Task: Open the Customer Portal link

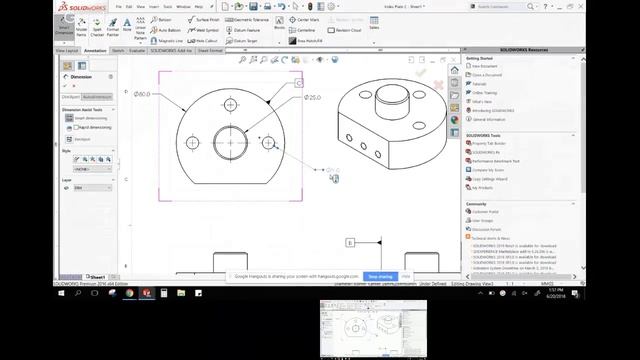Action: click(x=482, y=212)
